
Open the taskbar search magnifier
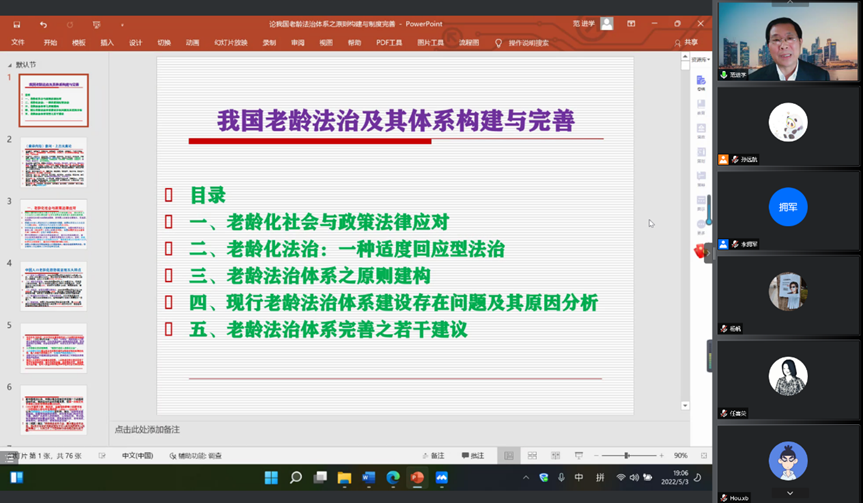tap(296, 478)
